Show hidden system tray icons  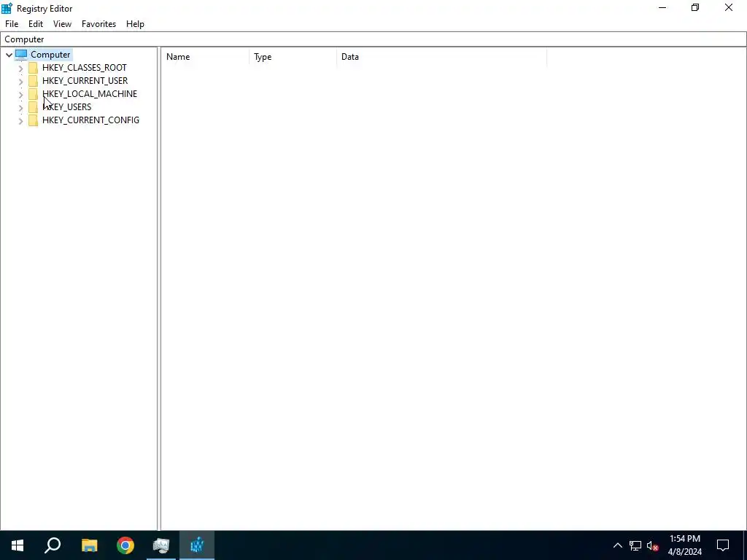tap(617, 545)
